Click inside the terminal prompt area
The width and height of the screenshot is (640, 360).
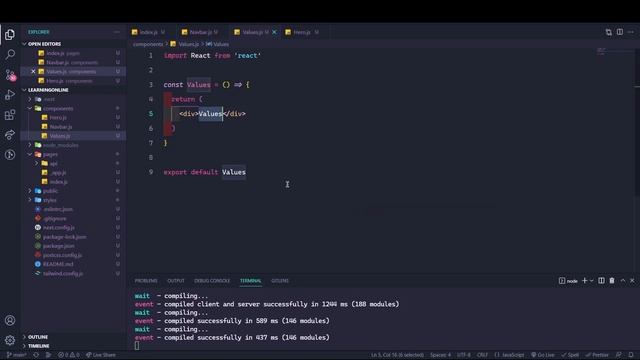point(137,346)
